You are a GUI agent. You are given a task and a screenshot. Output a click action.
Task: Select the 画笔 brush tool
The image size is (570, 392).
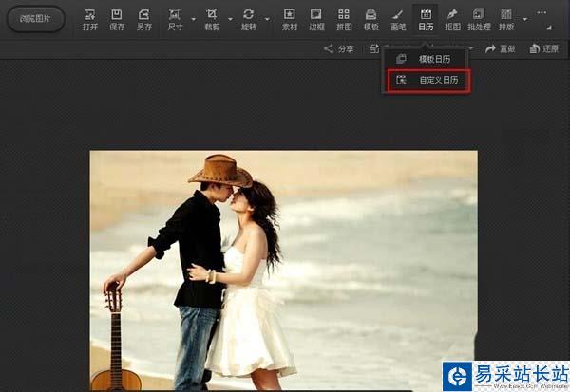point(398,20)
